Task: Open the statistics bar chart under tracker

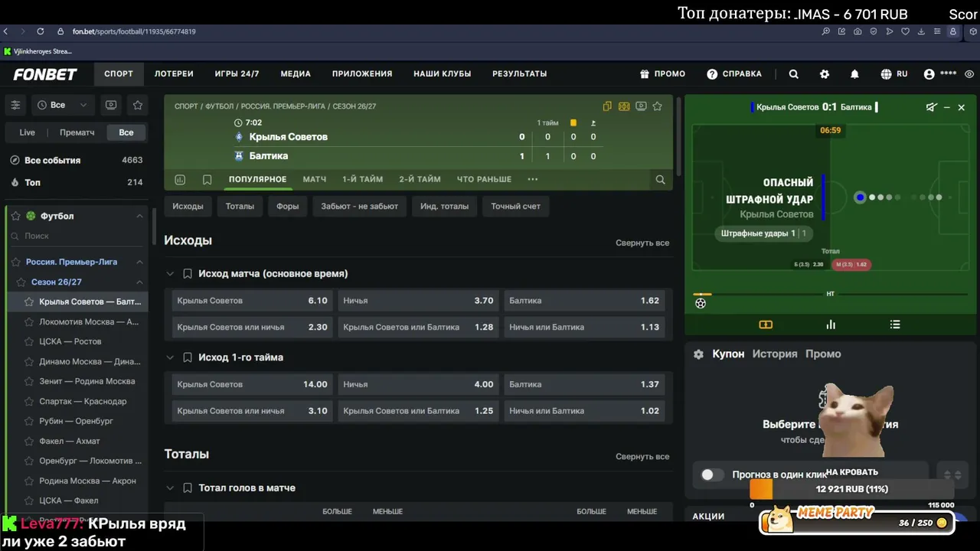Action: point(831,324)
